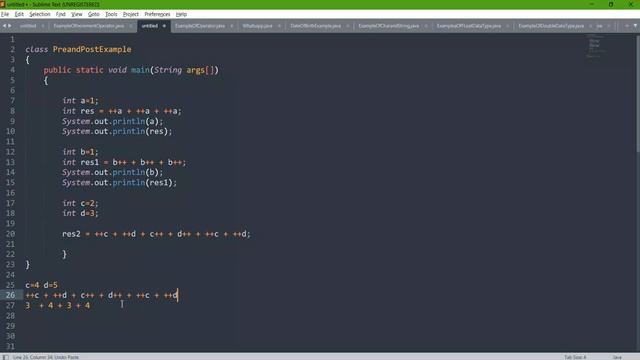Switch to the ExampleOfCharandString.java tab
This screenshot has height=360, width=640.
(x=389, y=26)
